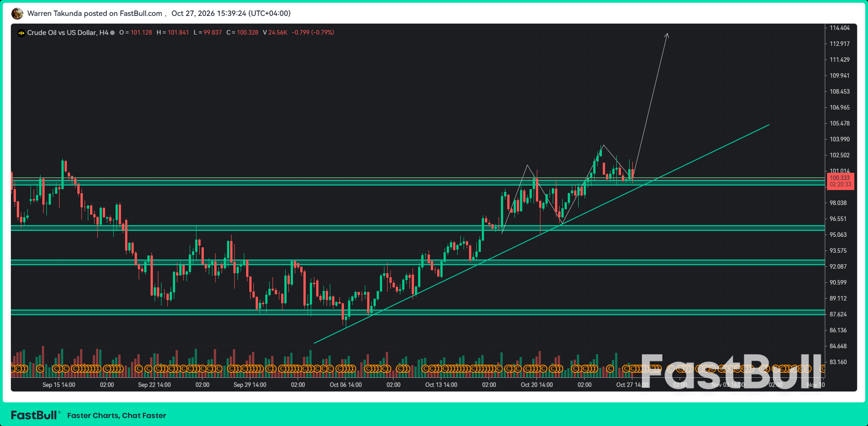Click the Oct 13 14:00 time label
868x426 pixels.
(x=441, y=385)
